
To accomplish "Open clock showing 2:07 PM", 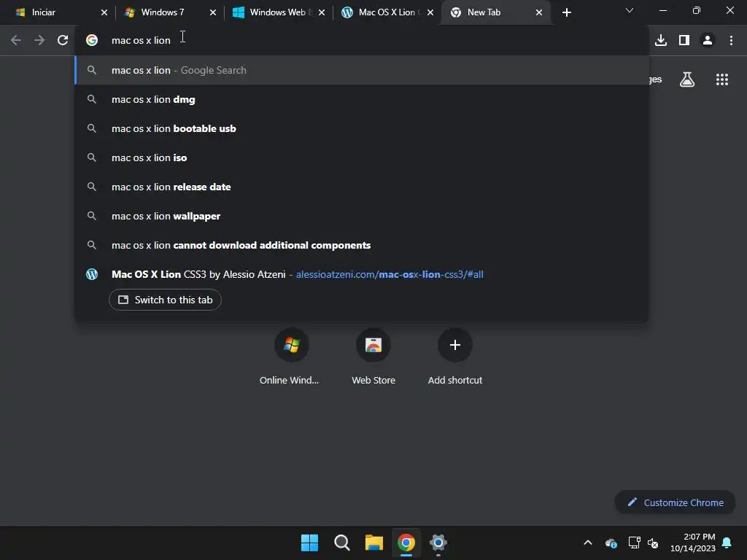I will pos(692,542).
